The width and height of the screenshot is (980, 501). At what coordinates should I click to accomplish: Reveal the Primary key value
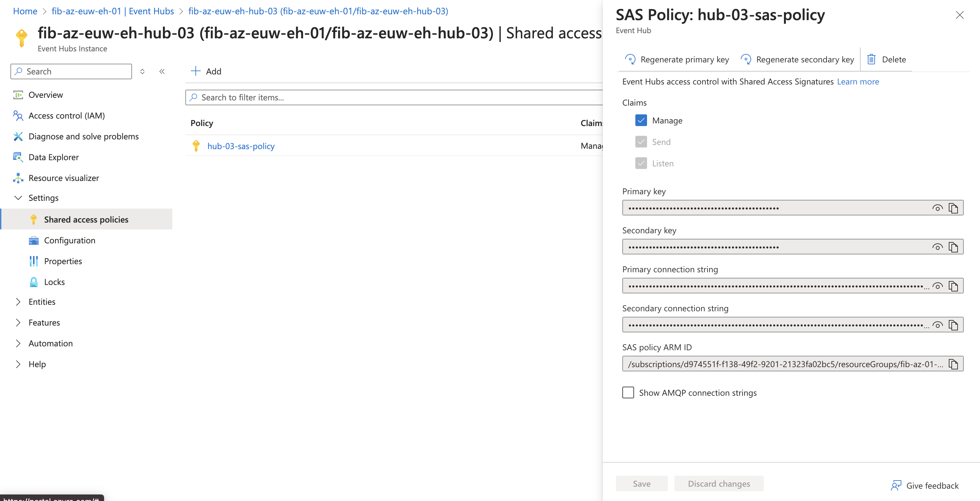click(937, 208)
